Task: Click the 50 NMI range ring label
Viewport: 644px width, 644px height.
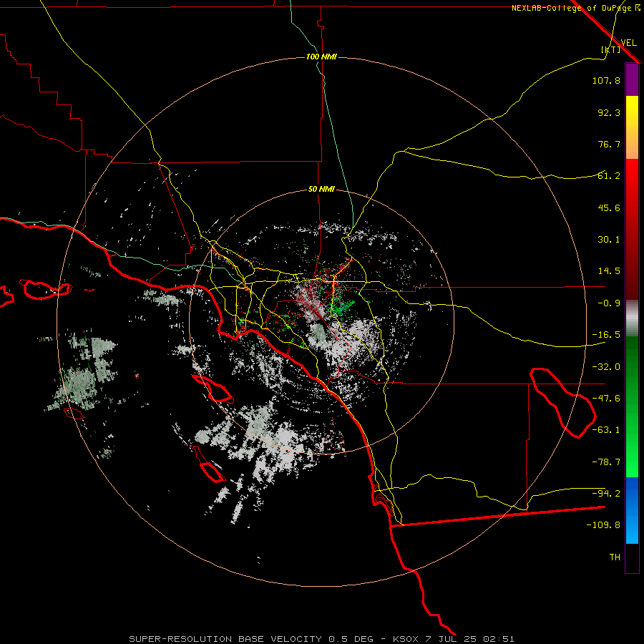Action: pos(321,190)
